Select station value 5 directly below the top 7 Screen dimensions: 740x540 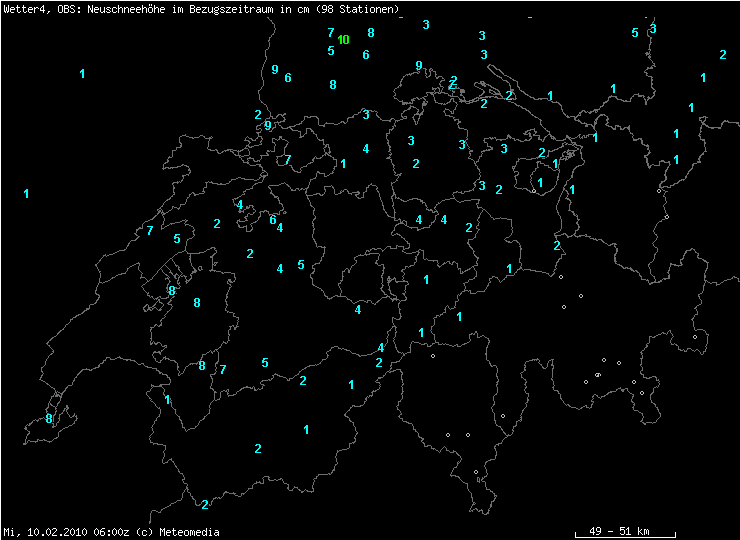pos(331,51)
